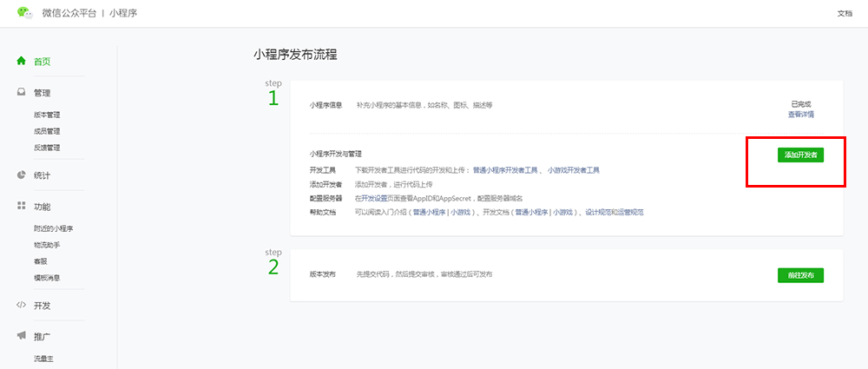Screen dimensions: 868x369
Task: Open 版本管理 in the sidebar
Action: [x=47, y=115]
